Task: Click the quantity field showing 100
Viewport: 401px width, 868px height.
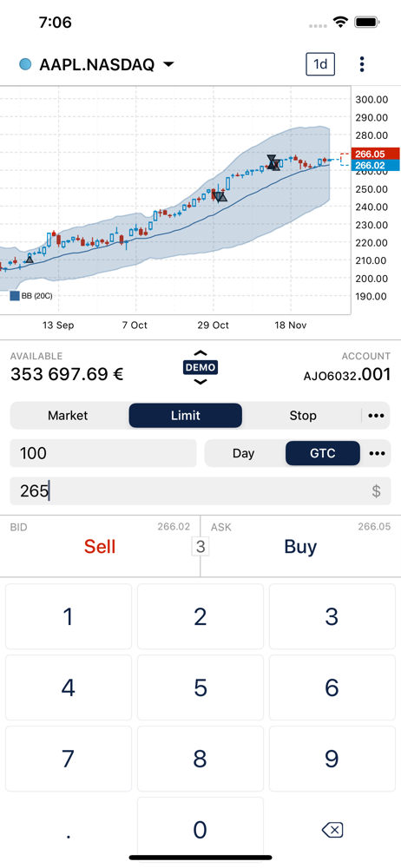Action: 103,453
